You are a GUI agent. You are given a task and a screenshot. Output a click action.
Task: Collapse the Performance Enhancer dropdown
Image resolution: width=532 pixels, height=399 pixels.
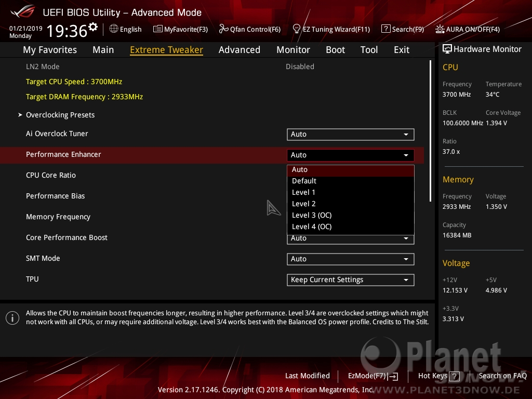(x=351, y=155)
